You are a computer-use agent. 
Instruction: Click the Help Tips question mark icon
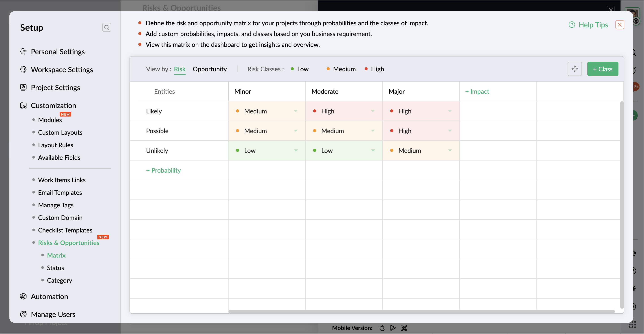point(572,25)
